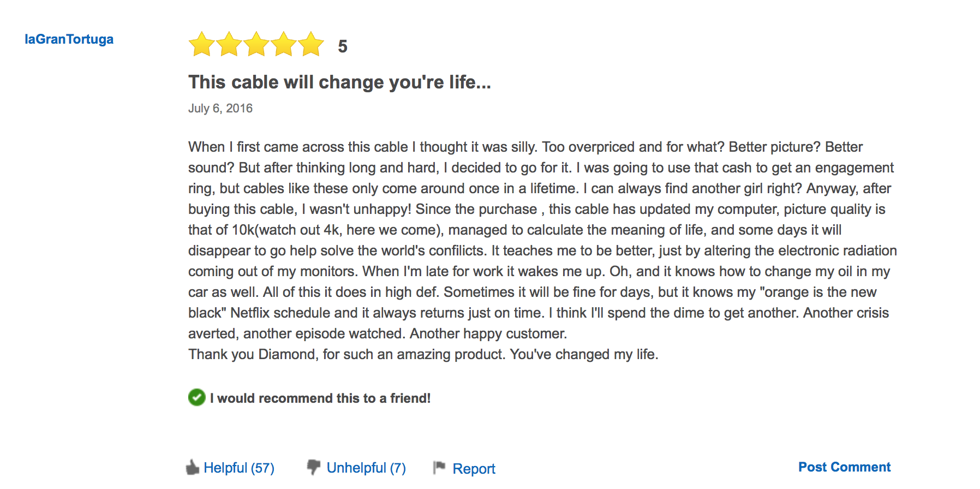Click the green recommendation checkmark icon
Screen dimensions: 980x489
[196, 397]
